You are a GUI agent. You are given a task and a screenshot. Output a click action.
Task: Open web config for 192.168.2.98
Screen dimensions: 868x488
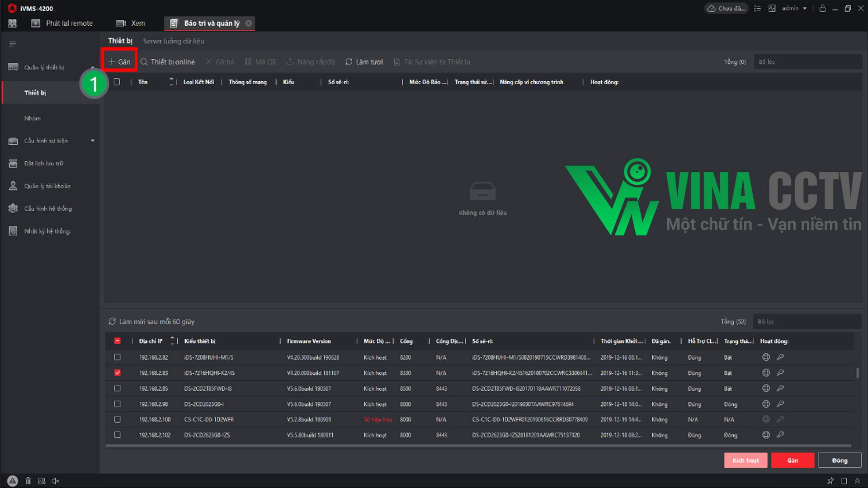pyautogui.click(x=766, y=404)
